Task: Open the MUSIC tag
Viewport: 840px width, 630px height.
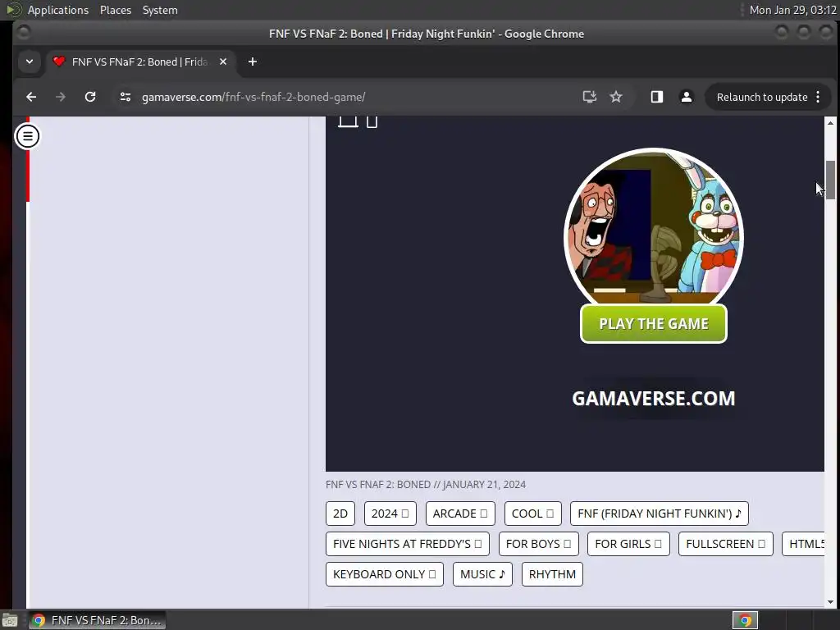Action: pos(482,574)
